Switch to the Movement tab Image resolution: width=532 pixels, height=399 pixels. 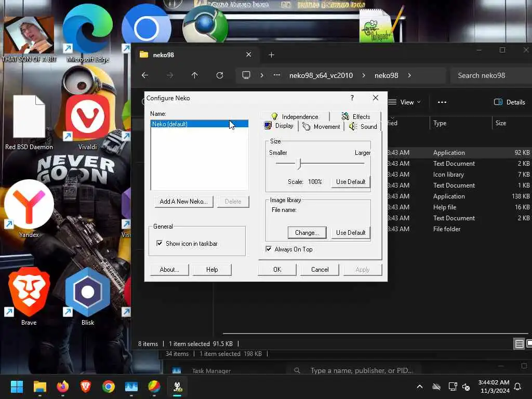(321, 127)
